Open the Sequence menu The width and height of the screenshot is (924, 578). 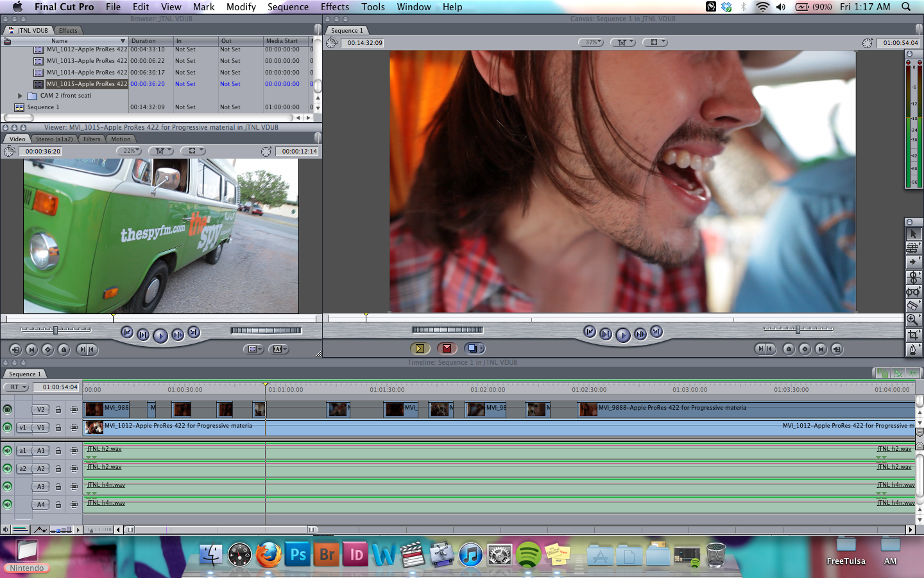[287, 7]
